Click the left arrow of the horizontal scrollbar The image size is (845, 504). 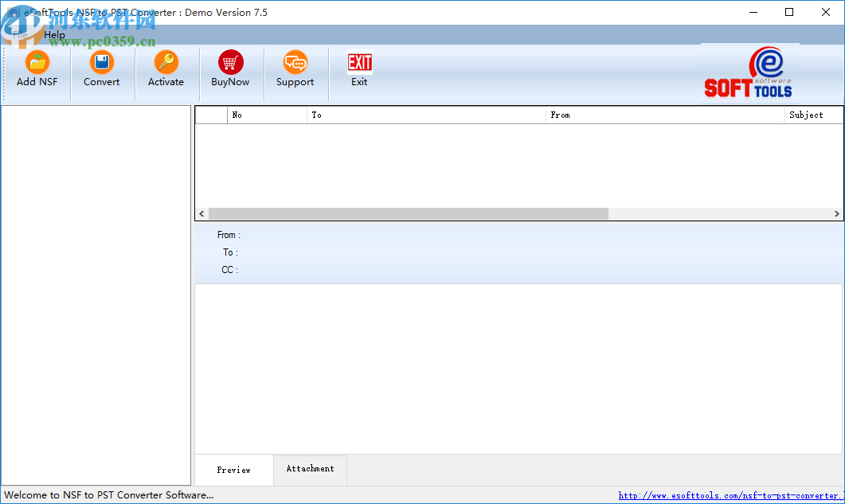pos(201,213)
